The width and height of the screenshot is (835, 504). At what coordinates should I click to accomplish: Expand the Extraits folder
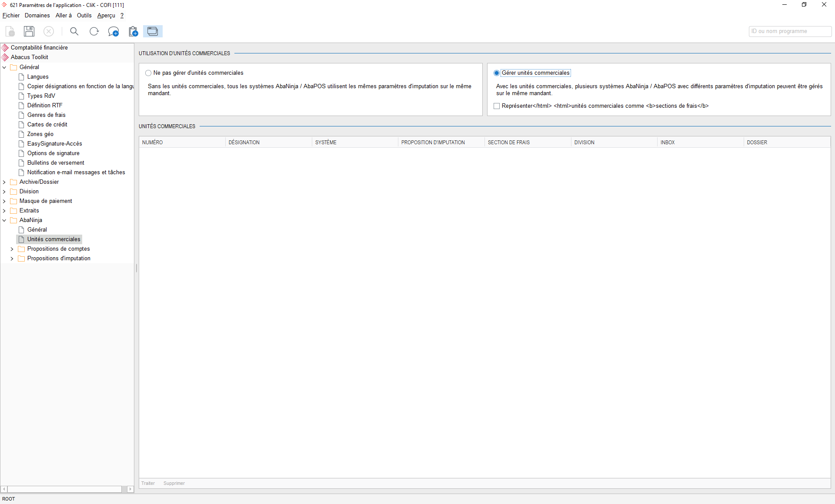4,211
